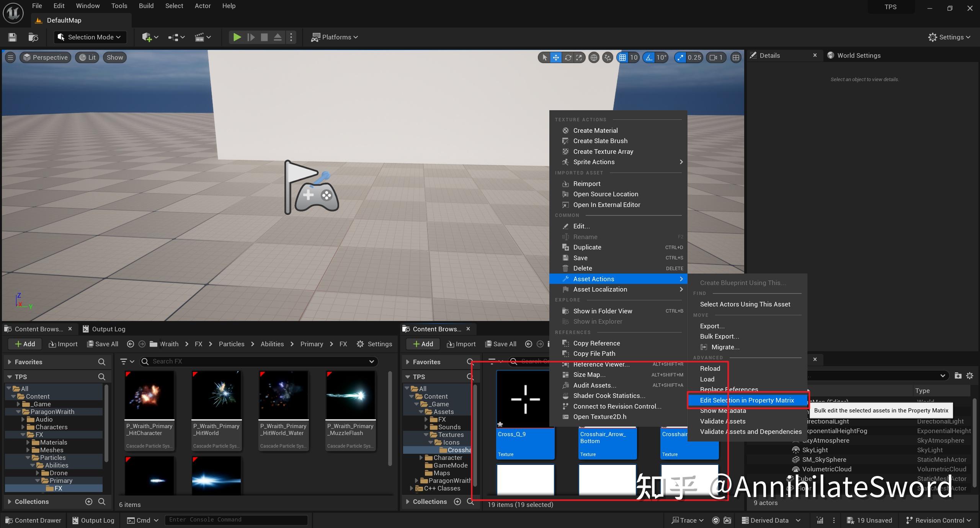Open the quick add to project icon

(x=150, y=37)
